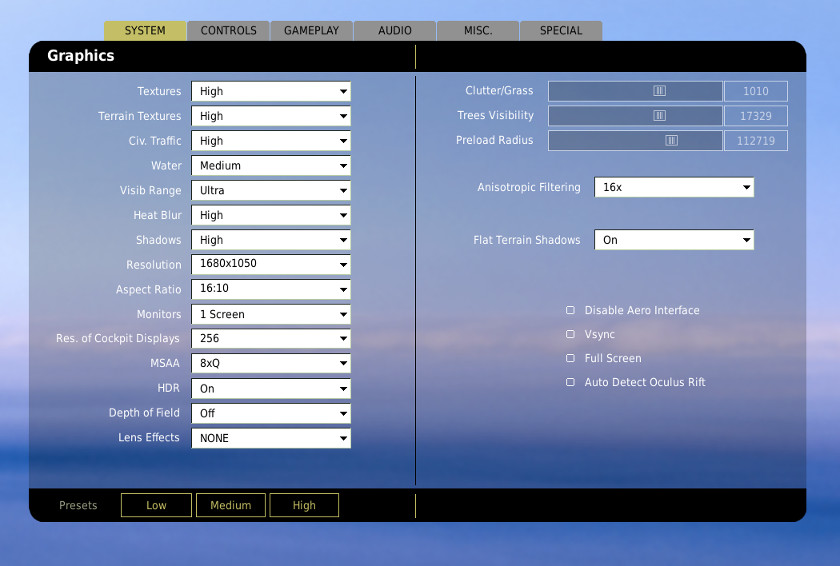This screenshot has height=566, width=840.
Task: Click the Preload Radius value field
Action: coord(756,141)
